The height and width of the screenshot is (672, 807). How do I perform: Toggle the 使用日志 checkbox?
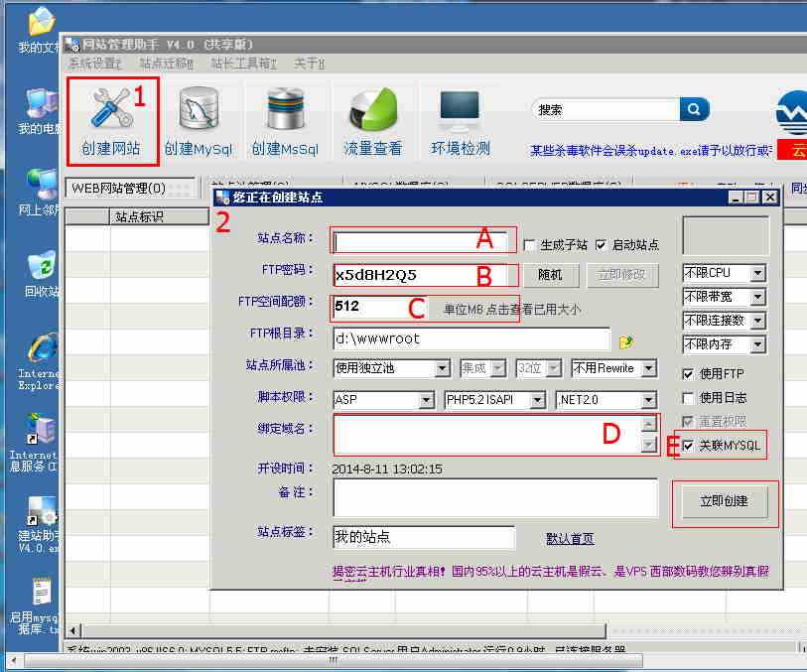(689, 398)
